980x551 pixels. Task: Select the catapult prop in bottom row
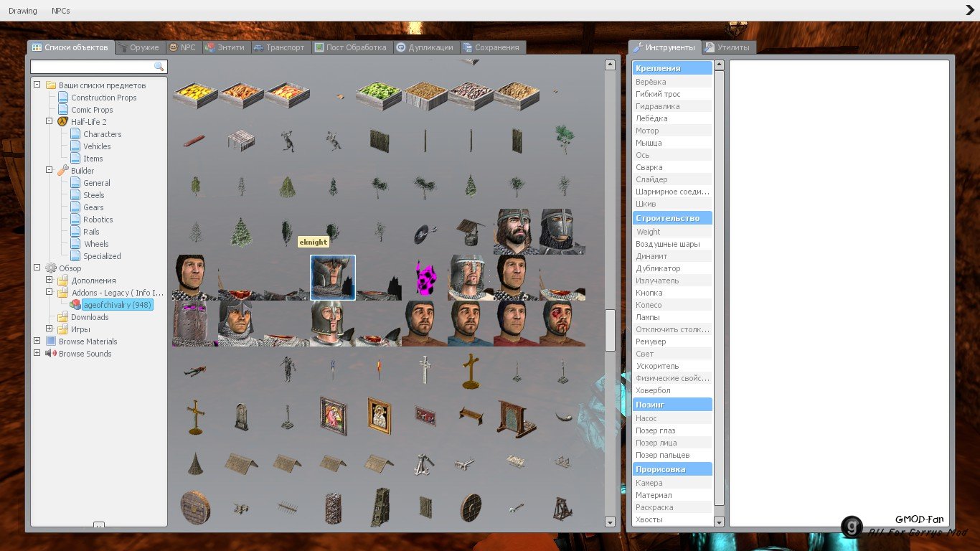tap(562, 507)
